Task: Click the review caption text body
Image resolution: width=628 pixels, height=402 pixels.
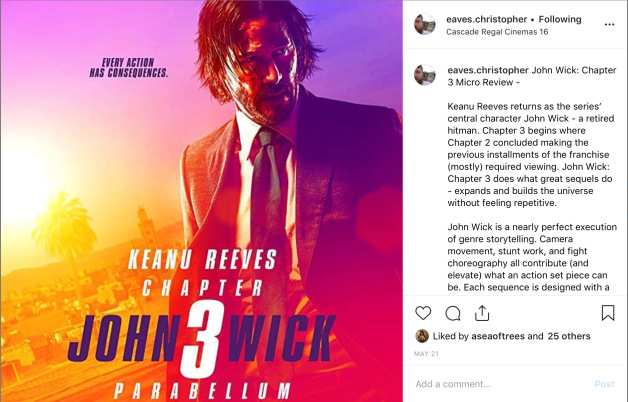Action: pyautogui.click(x=531, y=196)
